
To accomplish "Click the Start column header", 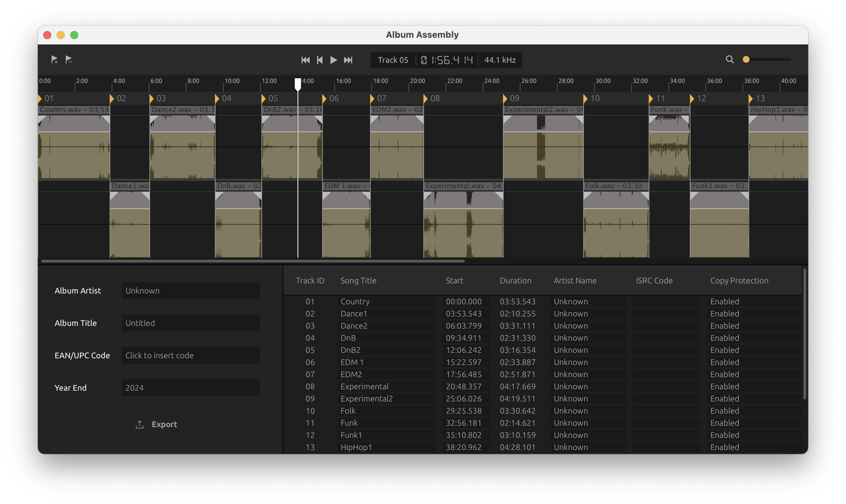I will click(x=454, y=281).
